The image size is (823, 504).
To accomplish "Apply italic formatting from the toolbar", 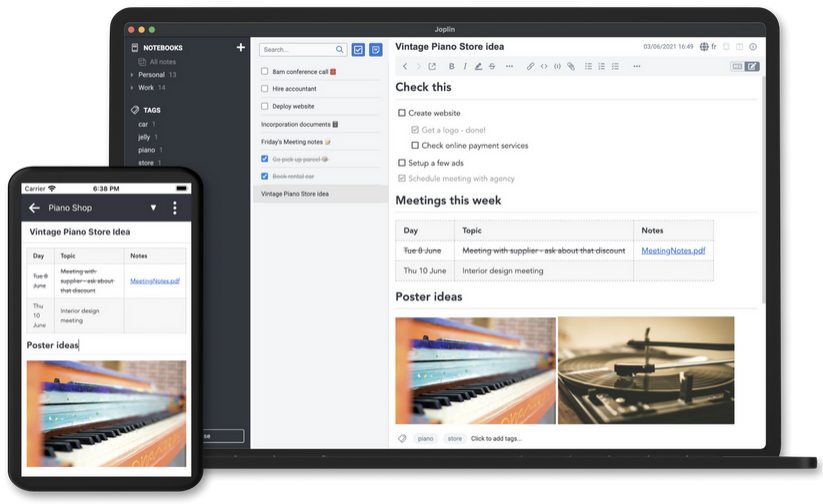I will tap(465, 67).
